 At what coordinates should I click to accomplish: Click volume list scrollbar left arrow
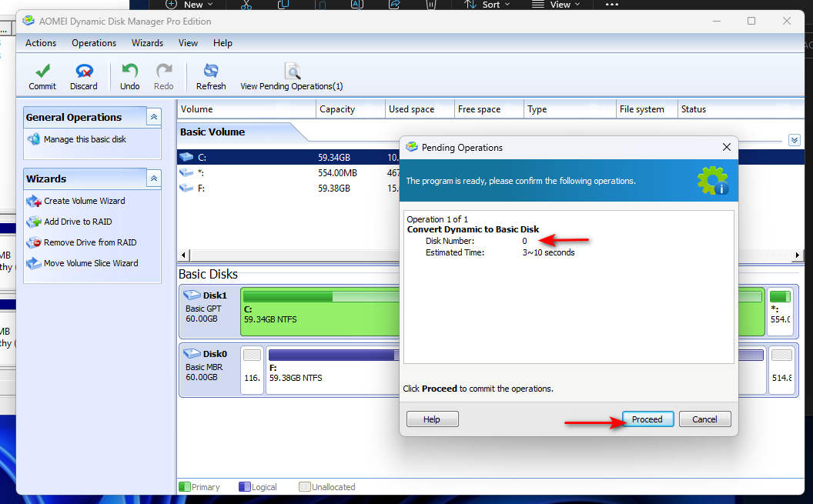pyautogui.click(x=183, y=255)
